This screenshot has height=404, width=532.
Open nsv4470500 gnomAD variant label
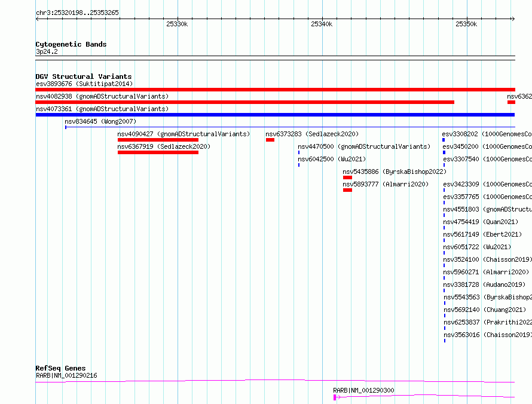click(364, 146)
